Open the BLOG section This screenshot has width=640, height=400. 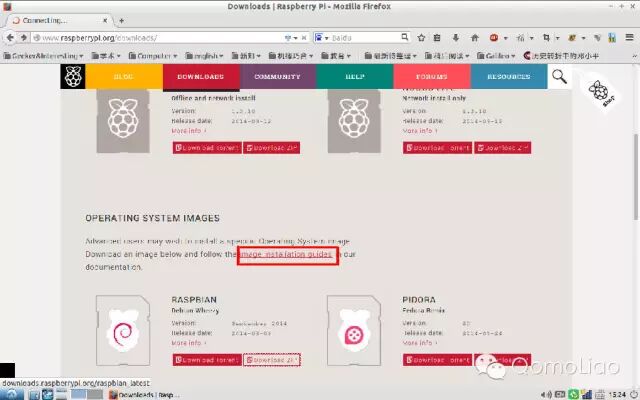(x=124, y=76)
